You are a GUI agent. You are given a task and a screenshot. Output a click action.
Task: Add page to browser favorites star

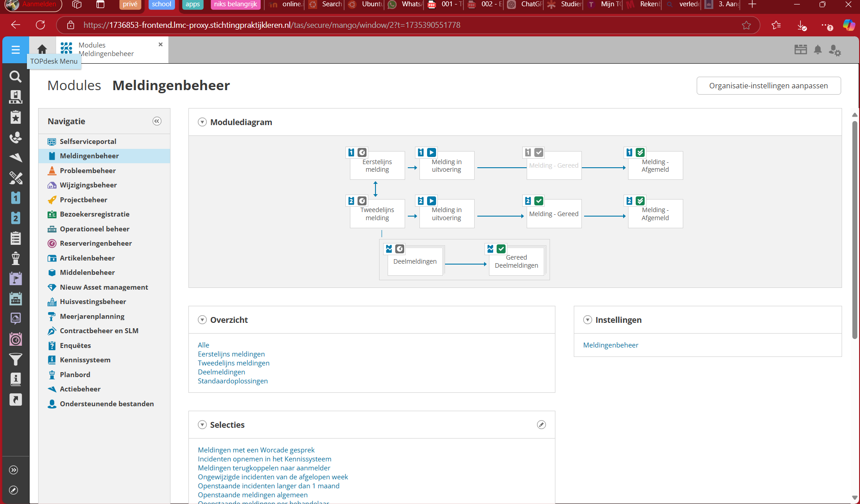pyautogui.click(x=746, y=25)
